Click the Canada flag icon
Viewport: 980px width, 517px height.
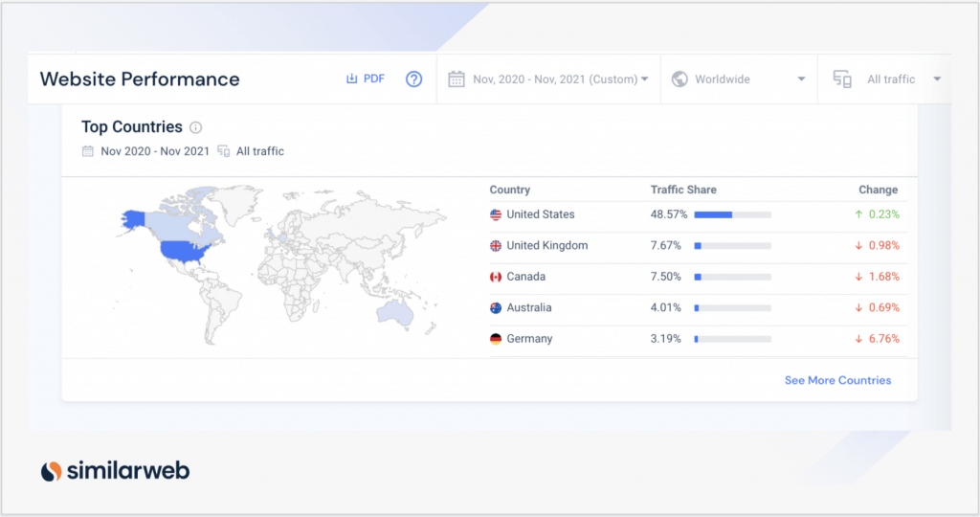click(x=496, y=277)
